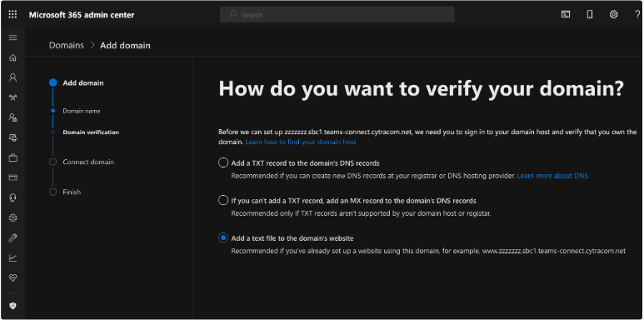Open Roles icon in sidebar
Screen dimensions: 644x320
(x=12, y=117)
